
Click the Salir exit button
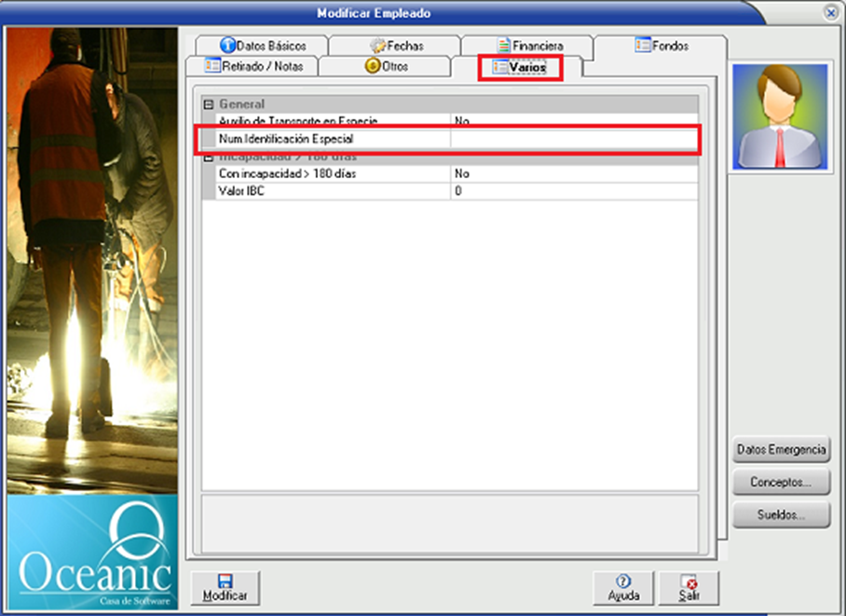[x=689, y=588]
